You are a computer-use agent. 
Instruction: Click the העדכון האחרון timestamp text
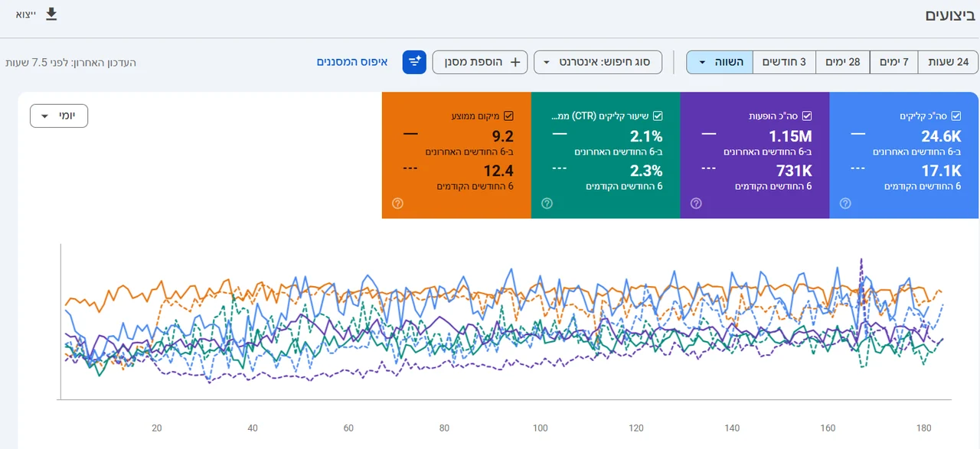point(70,63)
